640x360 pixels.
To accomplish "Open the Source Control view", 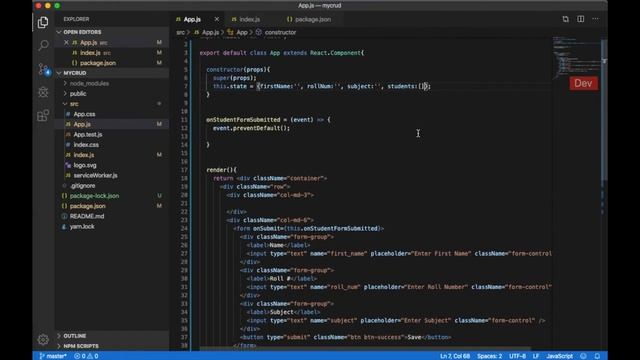I will point(43,69).
